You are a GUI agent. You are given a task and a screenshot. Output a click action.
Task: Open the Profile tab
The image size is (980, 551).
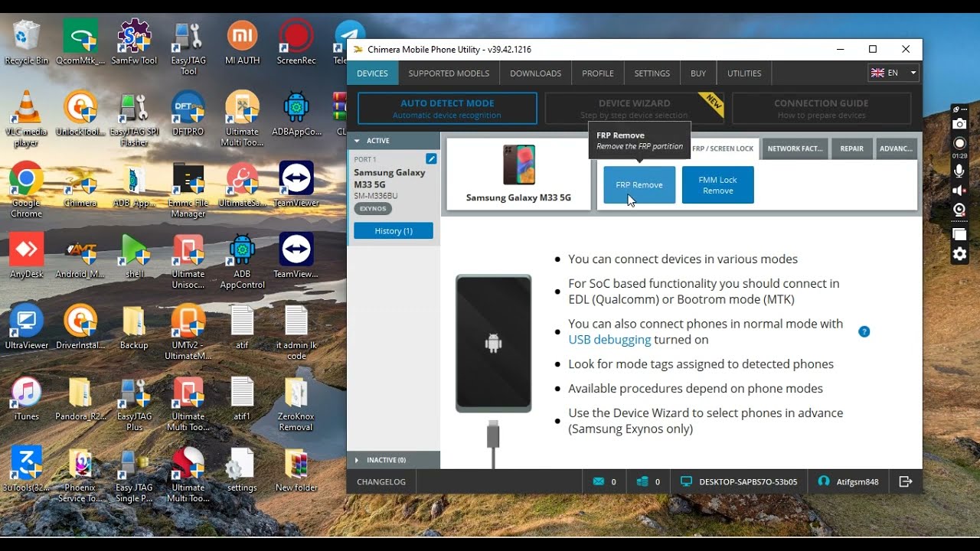[x=598, y=73]
